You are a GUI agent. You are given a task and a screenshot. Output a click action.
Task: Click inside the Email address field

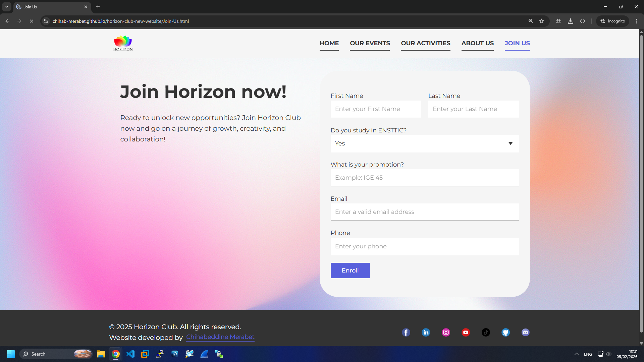(424, 212)
